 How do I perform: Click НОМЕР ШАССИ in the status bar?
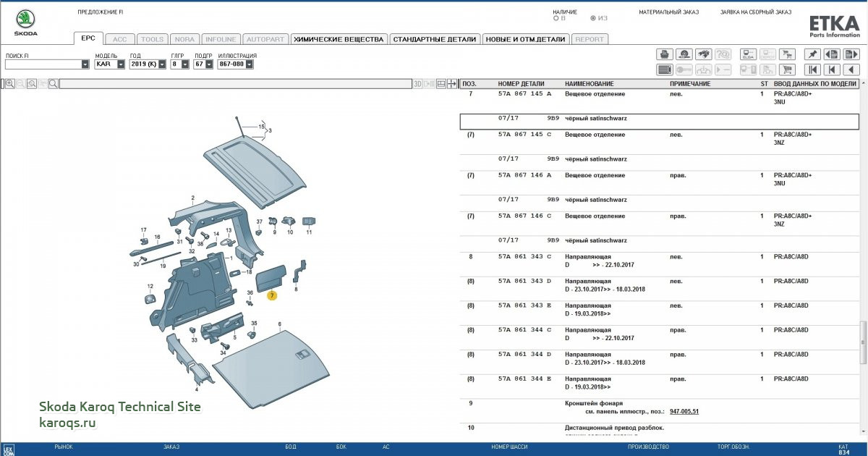pos(509,447)
